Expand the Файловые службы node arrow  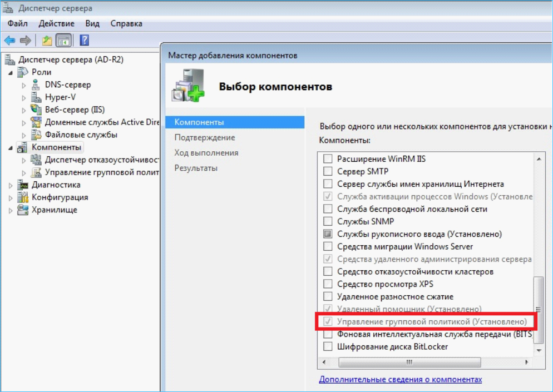point(23,135)
